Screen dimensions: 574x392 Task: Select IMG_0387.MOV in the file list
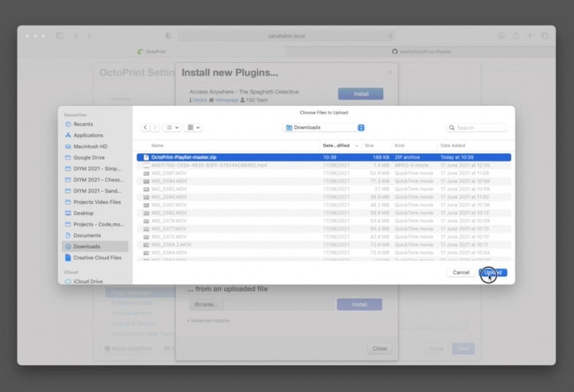click(324, 205)
